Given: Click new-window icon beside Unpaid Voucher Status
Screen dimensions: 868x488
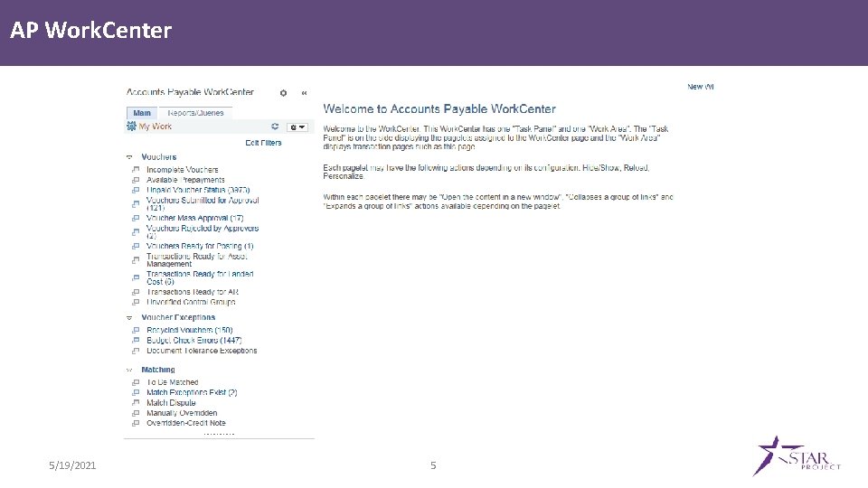Looking at the screenshot, I should tap(136, 190).
